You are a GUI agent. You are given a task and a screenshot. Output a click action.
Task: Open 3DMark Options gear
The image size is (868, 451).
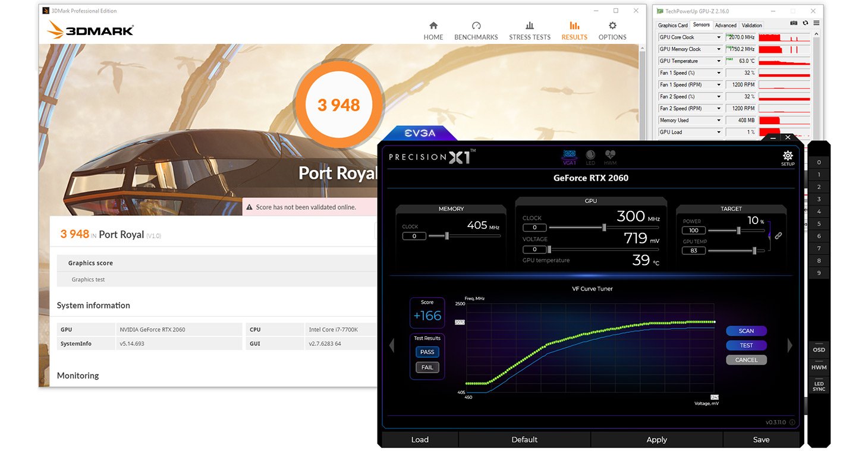[612, 31]
